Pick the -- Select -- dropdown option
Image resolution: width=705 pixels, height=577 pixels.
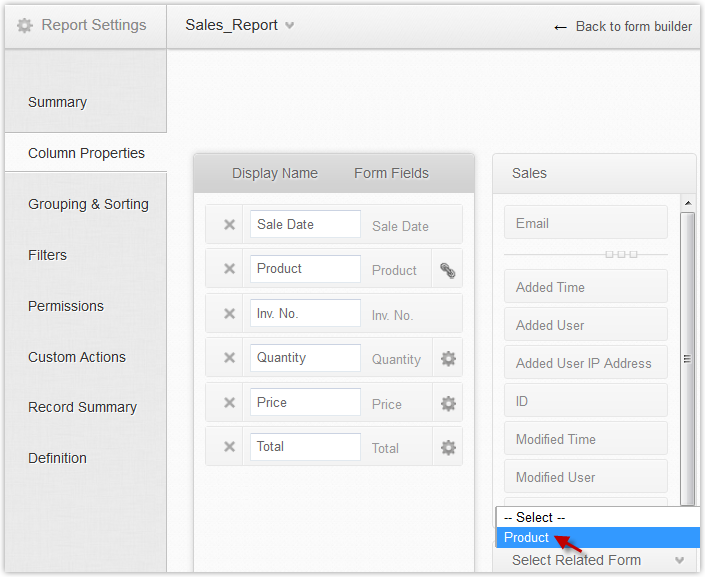[535, 518]
